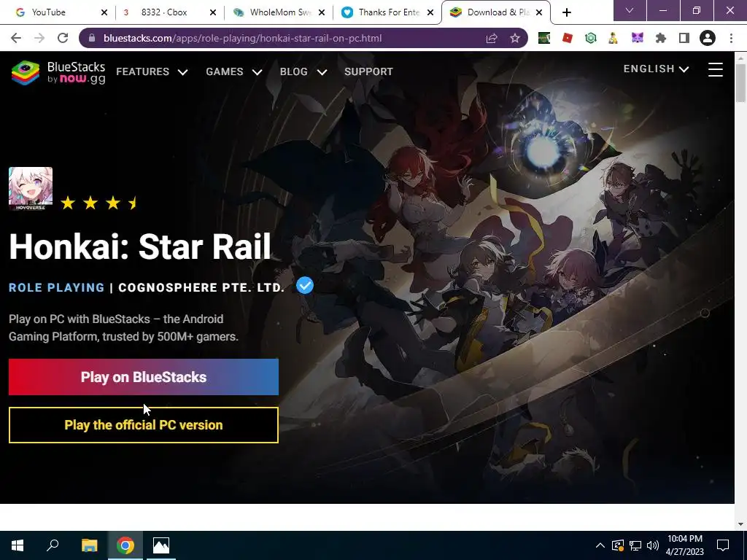Go back with the browser back arrow
The height and width of the screenshot is (560, 747).
pos(16,38)
